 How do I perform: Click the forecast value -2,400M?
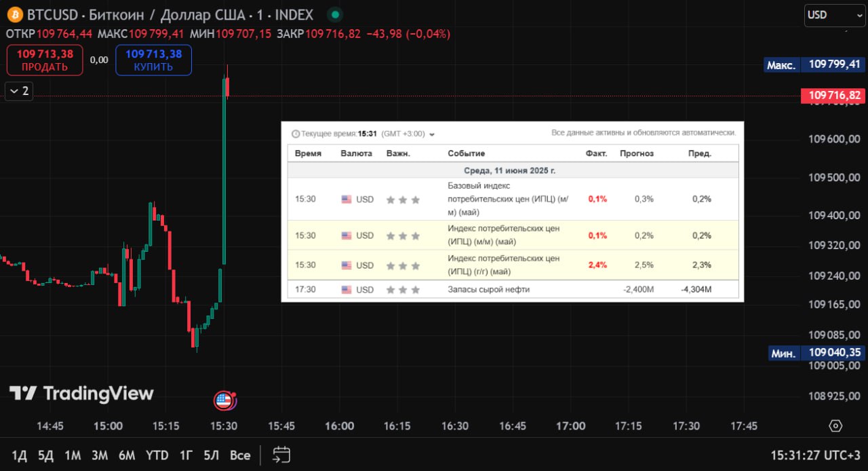[x=639, y=290]
